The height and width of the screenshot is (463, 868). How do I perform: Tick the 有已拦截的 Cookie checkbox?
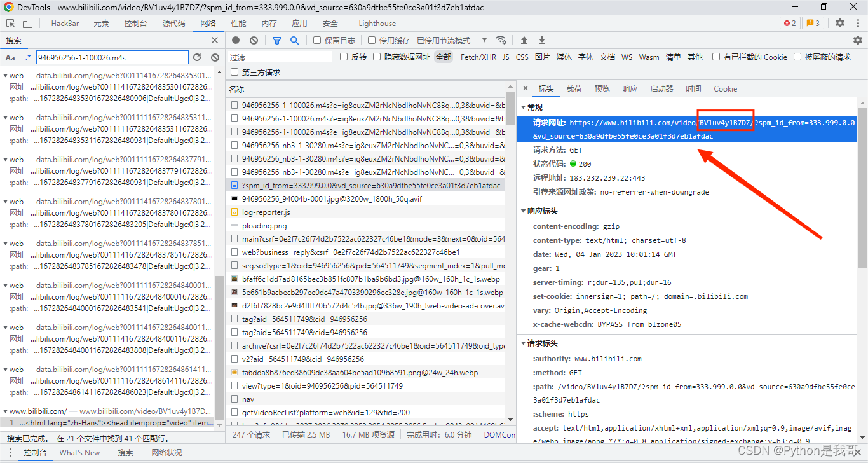[716, 57]
